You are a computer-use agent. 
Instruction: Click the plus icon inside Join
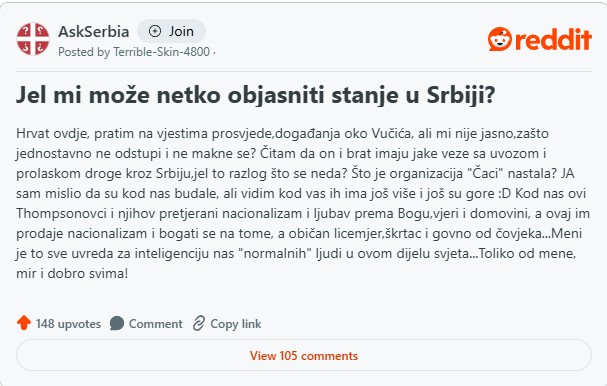[155, 31]
